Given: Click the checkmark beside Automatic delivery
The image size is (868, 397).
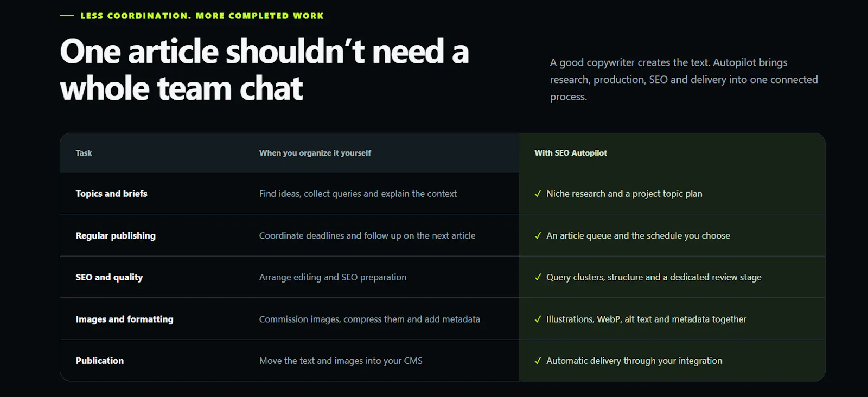Looking at the screenshot, I should pyautogui.click(x=538, y=361).
